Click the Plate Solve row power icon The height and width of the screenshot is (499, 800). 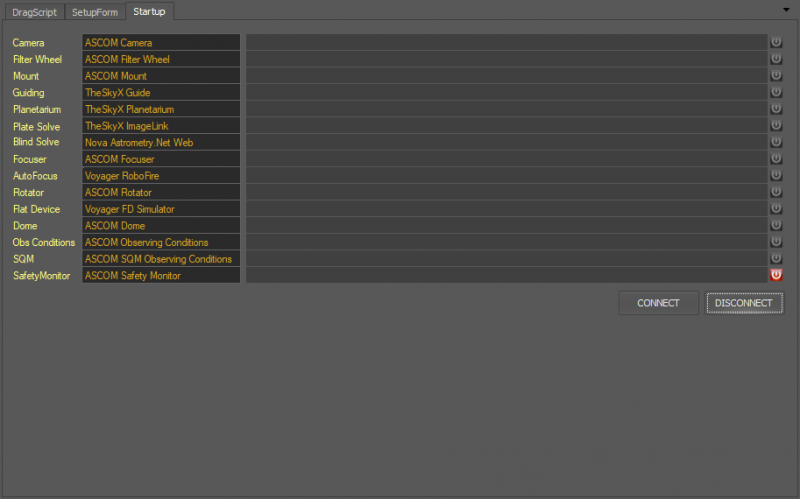point(776,126)
